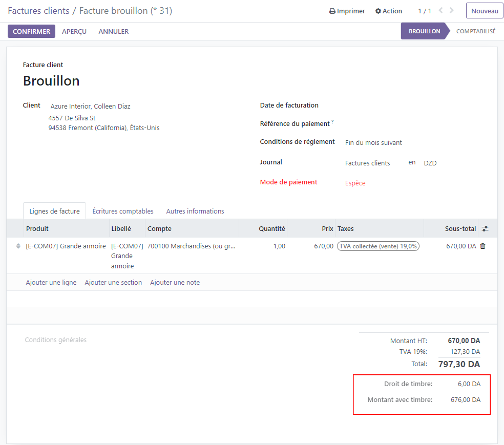Image resolution: width=504 pixels, height=445 pixels.
Task: Click the Nouveau button
Action: [485, 11]
